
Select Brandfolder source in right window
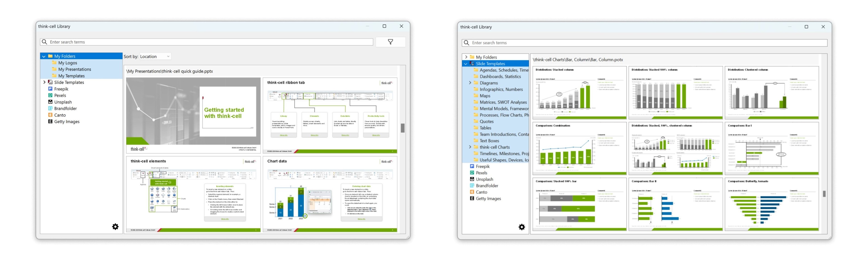[x=487, y=186]
